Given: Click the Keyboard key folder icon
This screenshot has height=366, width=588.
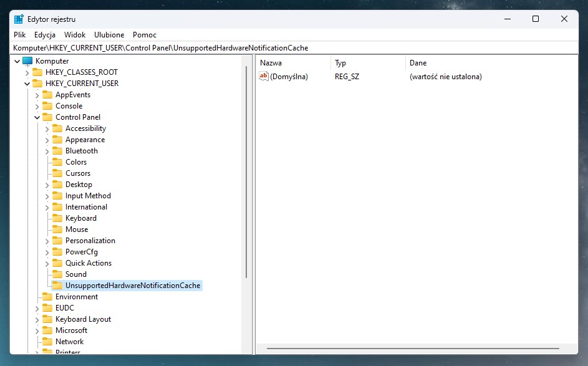Looking at the screenshot, I should coord(57,218).
